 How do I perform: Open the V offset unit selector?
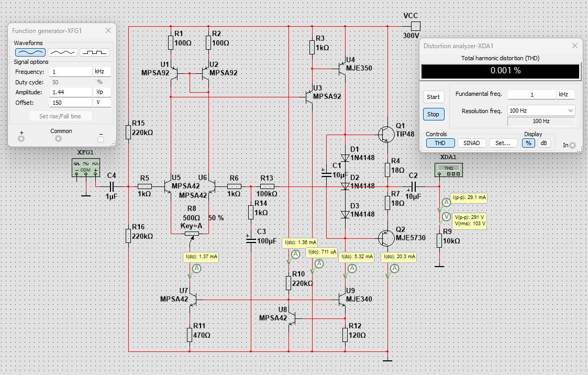[102, 103]
